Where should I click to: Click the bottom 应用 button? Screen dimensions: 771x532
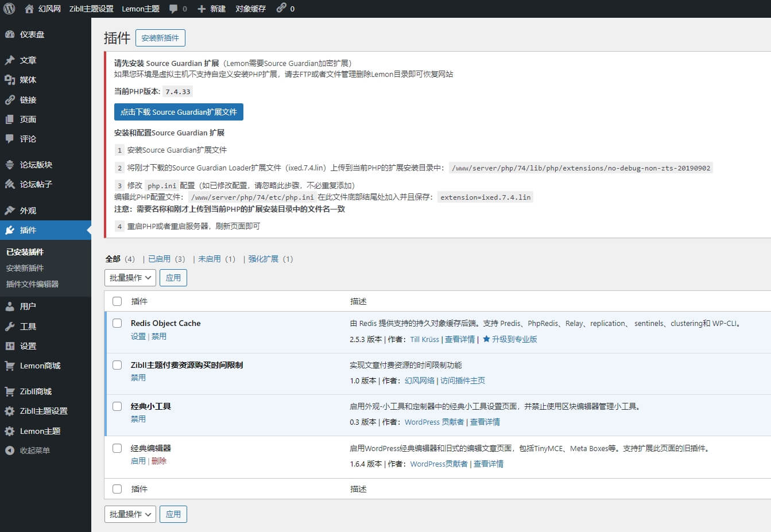pos(173,514)
